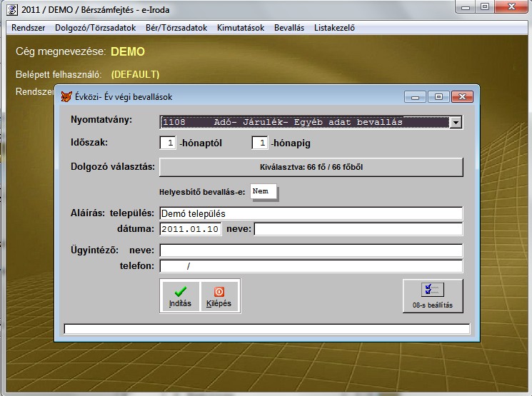Click the fox icon in the dialog title bar

tap(66, 96)
